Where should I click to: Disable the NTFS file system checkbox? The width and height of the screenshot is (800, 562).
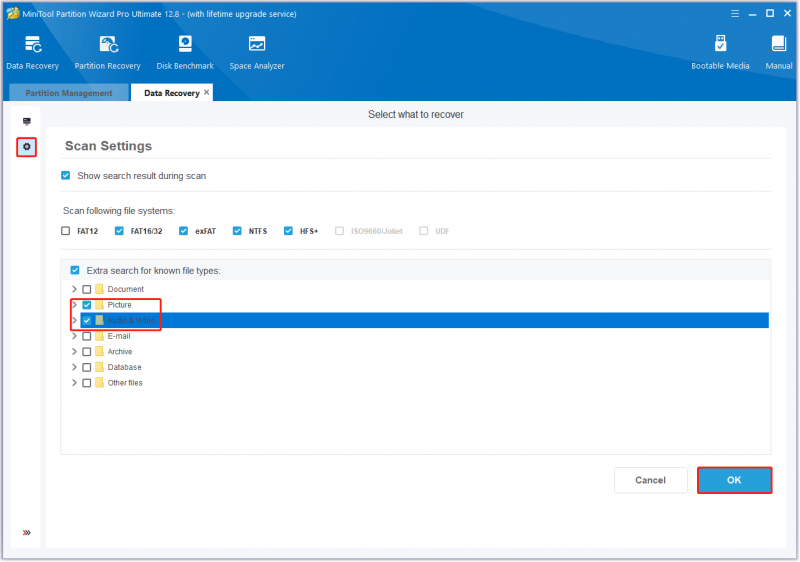237,231
